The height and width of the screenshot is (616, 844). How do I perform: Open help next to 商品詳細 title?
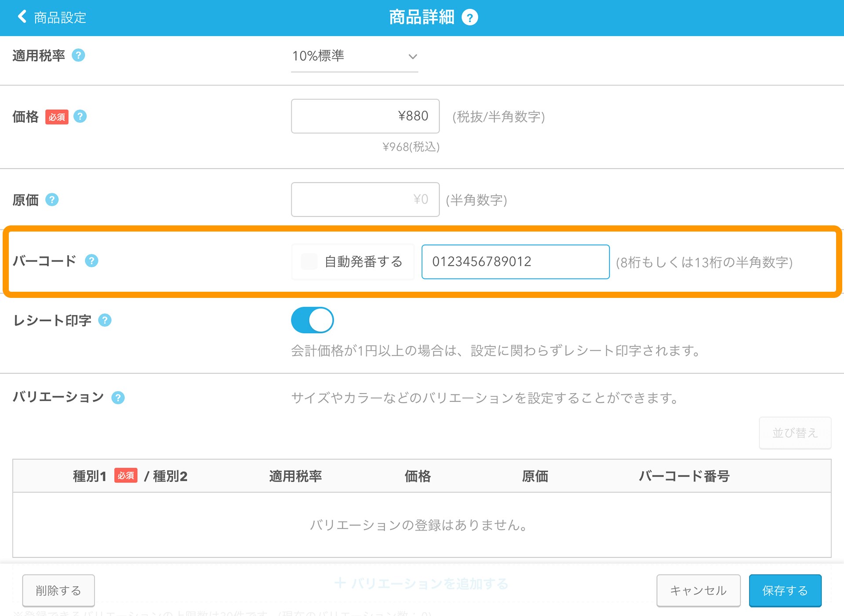point(470,17)
